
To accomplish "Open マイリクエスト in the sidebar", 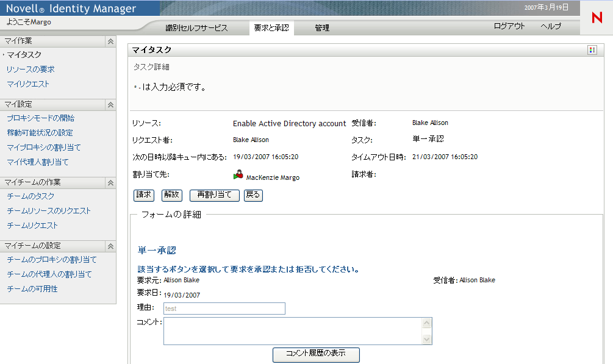I will (28, 84).
